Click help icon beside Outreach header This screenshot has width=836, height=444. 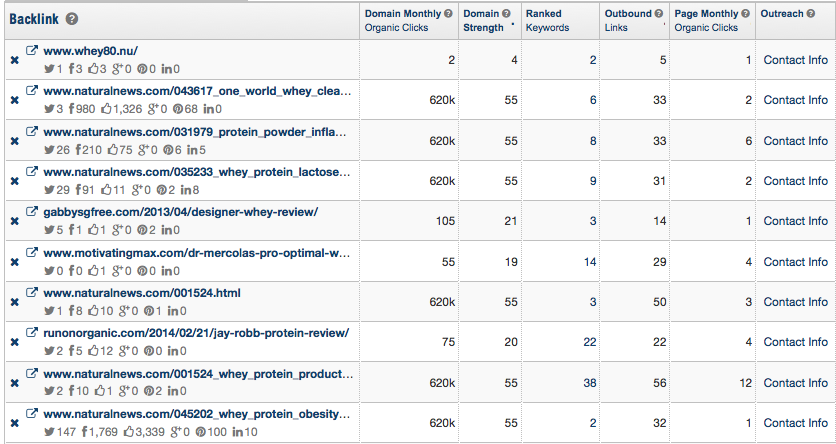point(811,14)
